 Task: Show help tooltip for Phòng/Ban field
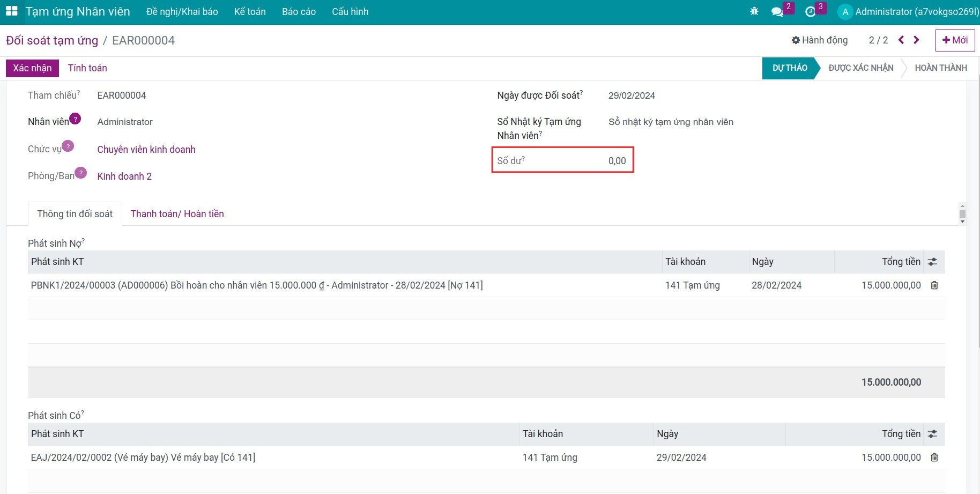click(80, 173)
